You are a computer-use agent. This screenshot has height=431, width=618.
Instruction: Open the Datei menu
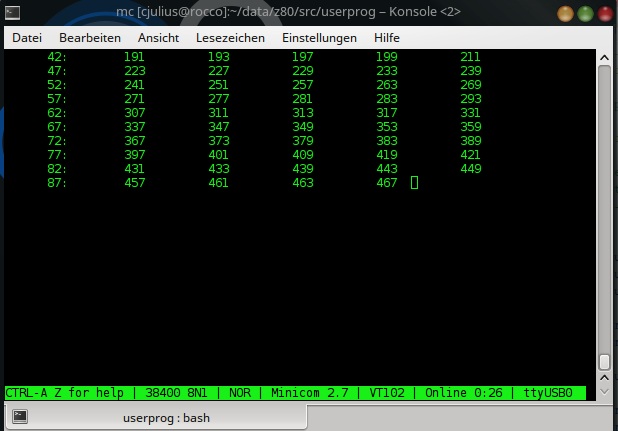(27, 38)
